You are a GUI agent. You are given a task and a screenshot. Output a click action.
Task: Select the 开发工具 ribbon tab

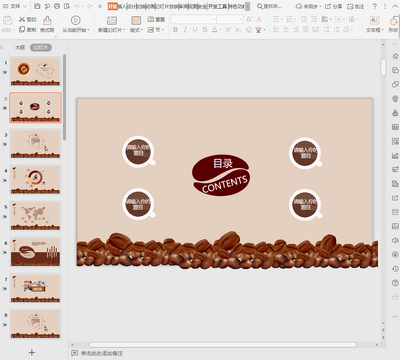[218, 6]
